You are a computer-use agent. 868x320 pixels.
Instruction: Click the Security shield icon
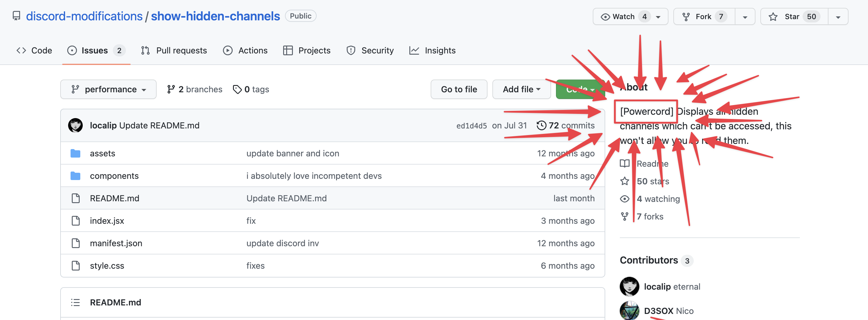pos(351,50)
